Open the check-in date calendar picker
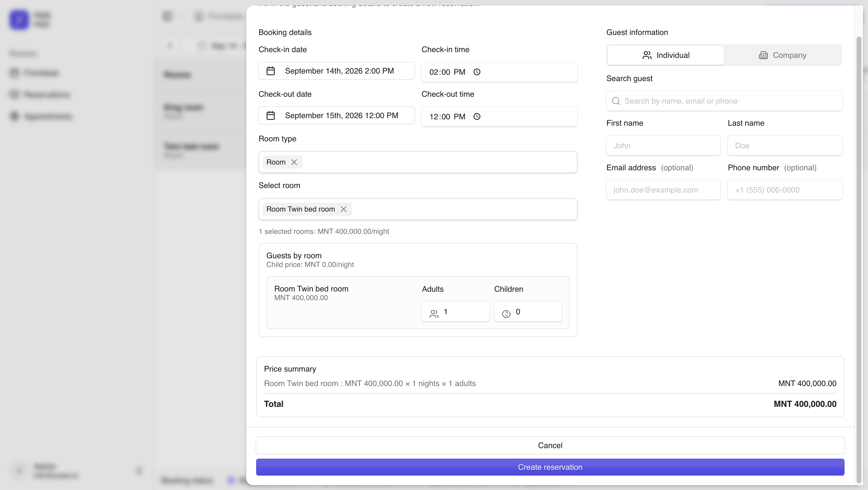Image resolution: width=868 pixels, height=490 pixels. tap(336, 71)
